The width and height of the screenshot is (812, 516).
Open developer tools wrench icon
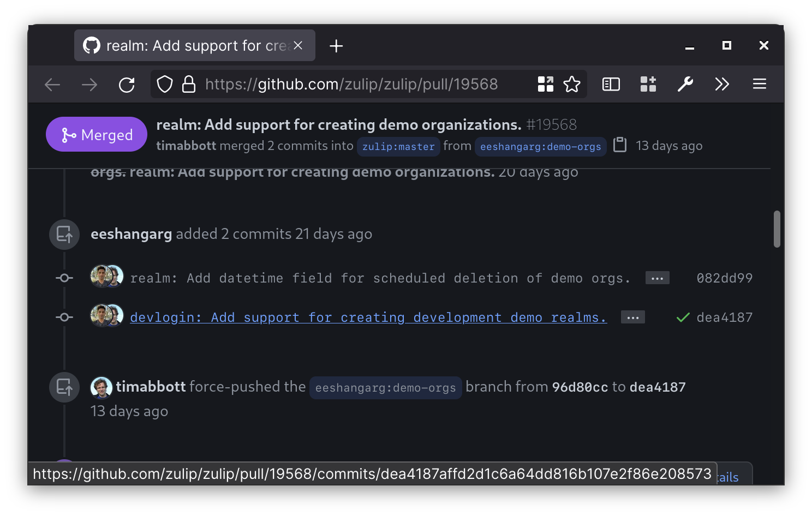pyautogui.click(x=685, y=84)
